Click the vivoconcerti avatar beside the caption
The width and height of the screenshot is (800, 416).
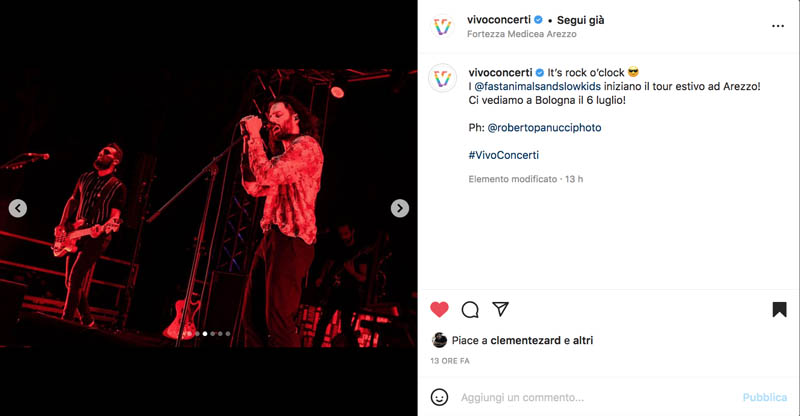coord(442,78)
